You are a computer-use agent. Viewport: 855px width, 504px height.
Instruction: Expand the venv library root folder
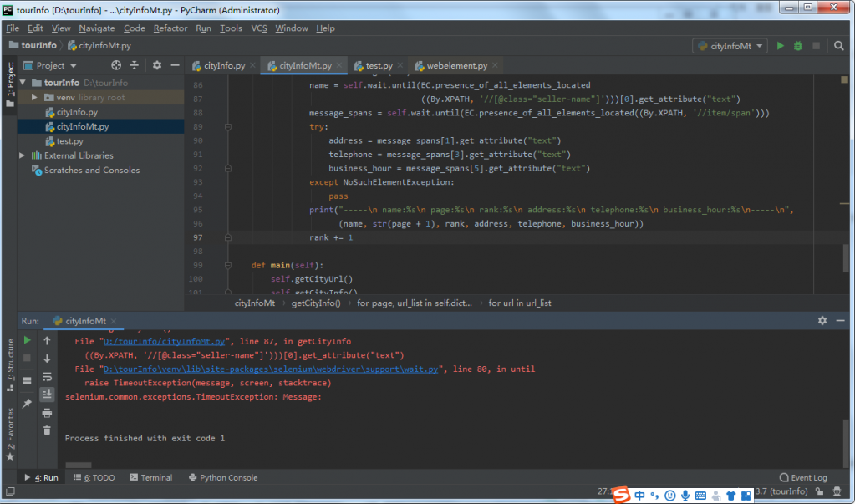click(x=34, y=98)
